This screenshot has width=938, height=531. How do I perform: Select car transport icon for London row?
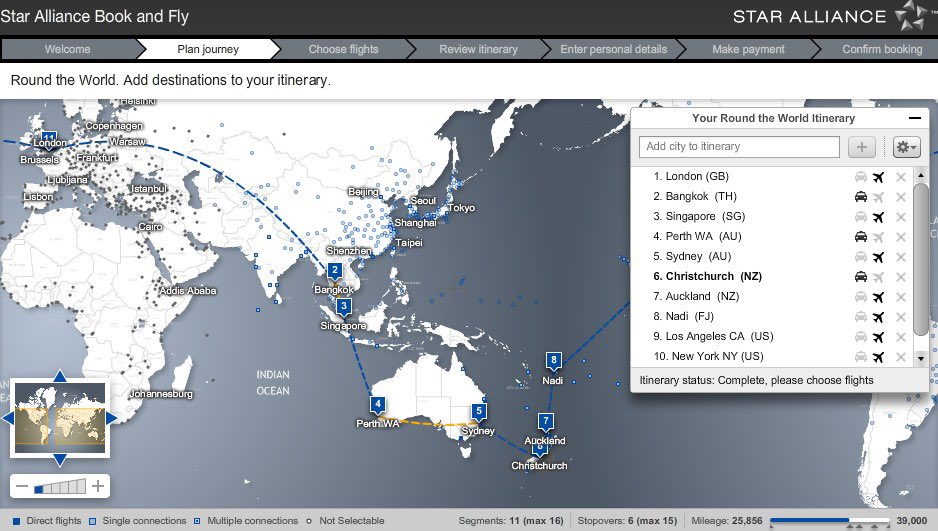[861, 177]
